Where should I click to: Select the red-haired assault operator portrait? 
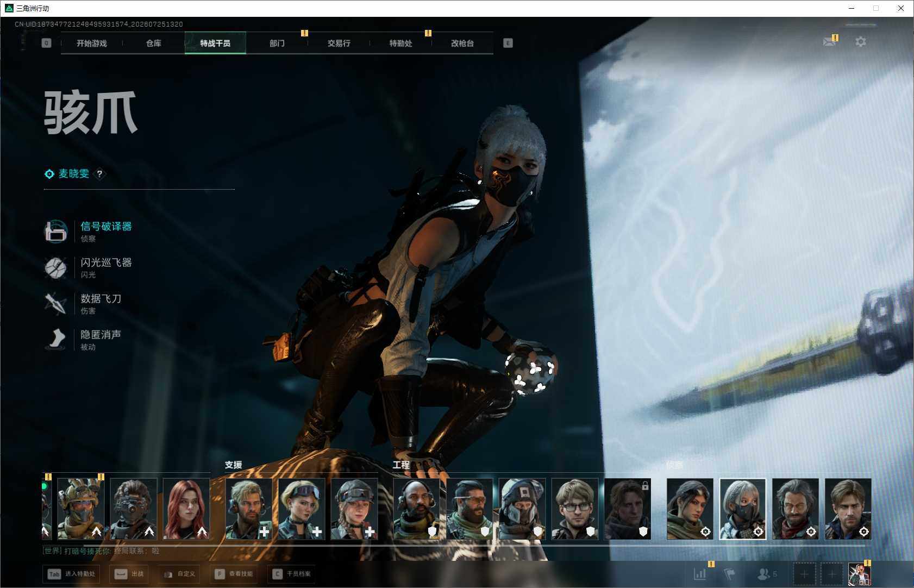click(186, 509)
